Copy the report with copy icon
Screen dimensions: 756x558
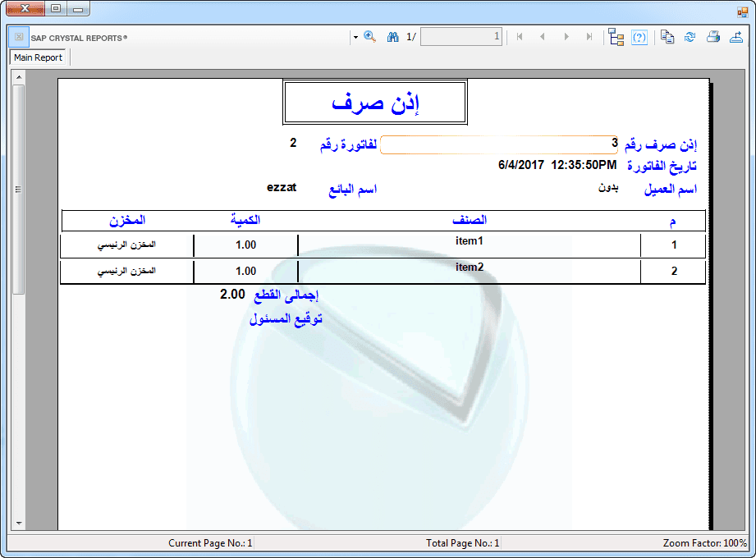[x=667, y=37]
